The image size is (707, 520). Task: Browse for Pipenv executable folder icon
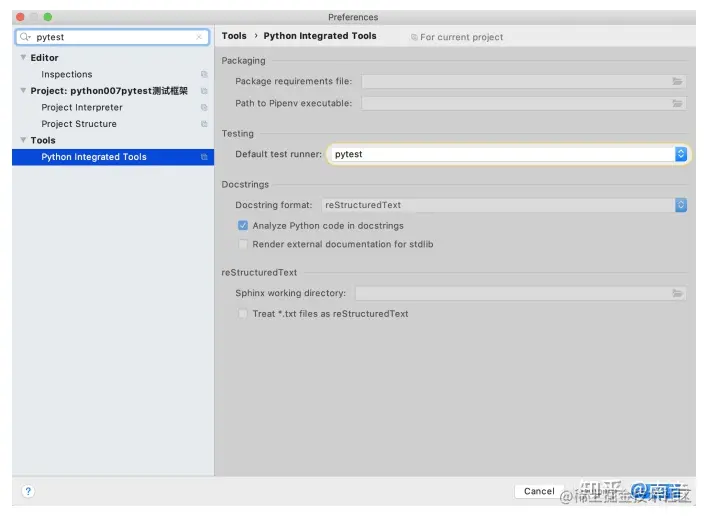tap(677, 103)
